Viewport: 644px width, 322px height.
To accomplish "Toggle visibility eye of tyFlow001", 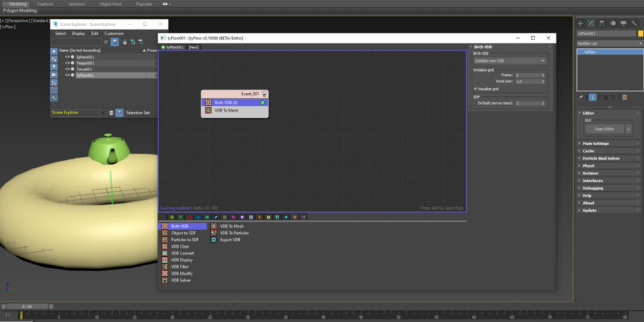I will click(x=67, y=75).
